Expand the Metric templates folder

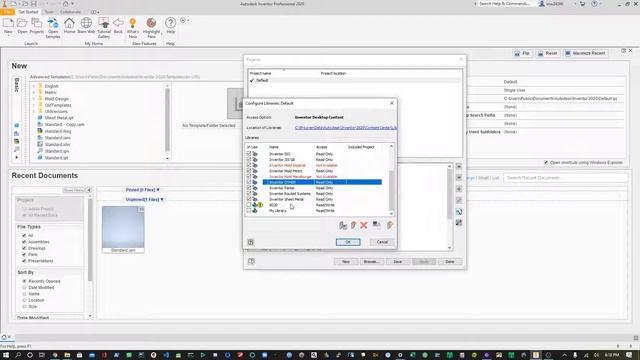34,92
